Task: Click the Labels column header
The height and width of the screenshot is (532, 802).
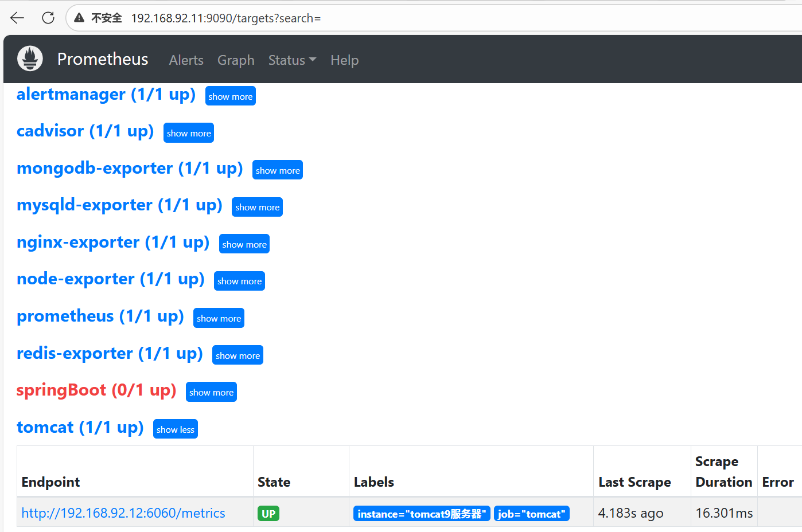Action: [x=374, y=482]
